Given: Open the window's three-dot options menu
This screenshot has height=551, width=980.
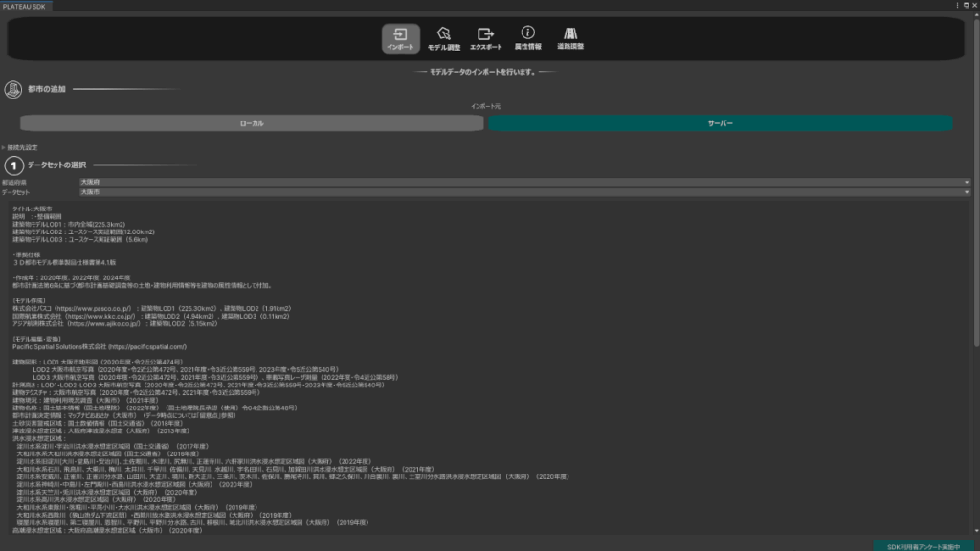Looking at the screenshot, I should (x=955, y=6).
